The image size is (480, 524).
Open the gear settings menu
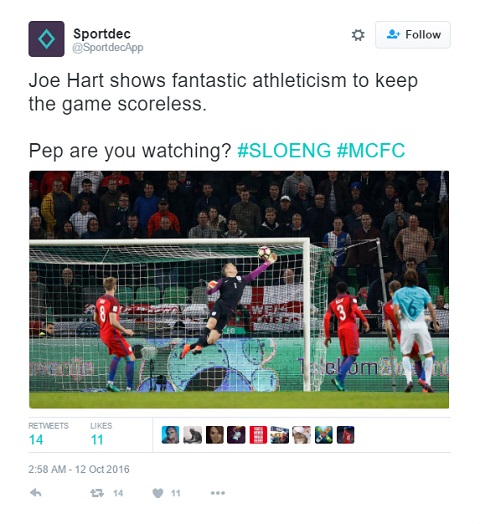click(x=358, y=35)
